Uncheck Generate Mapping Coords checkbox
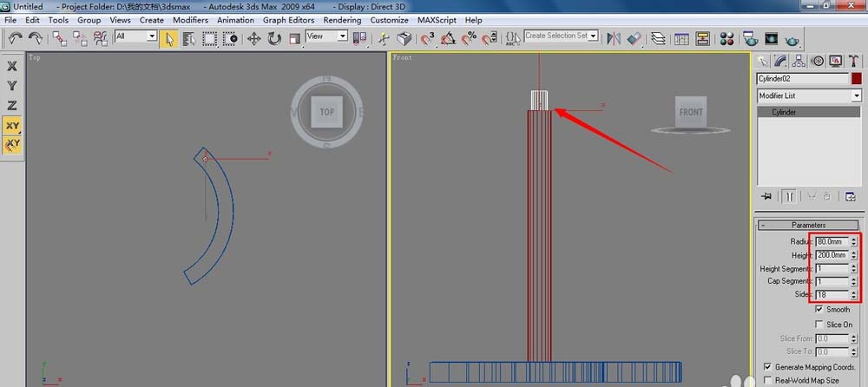The image size is (868, 387). 767,366
